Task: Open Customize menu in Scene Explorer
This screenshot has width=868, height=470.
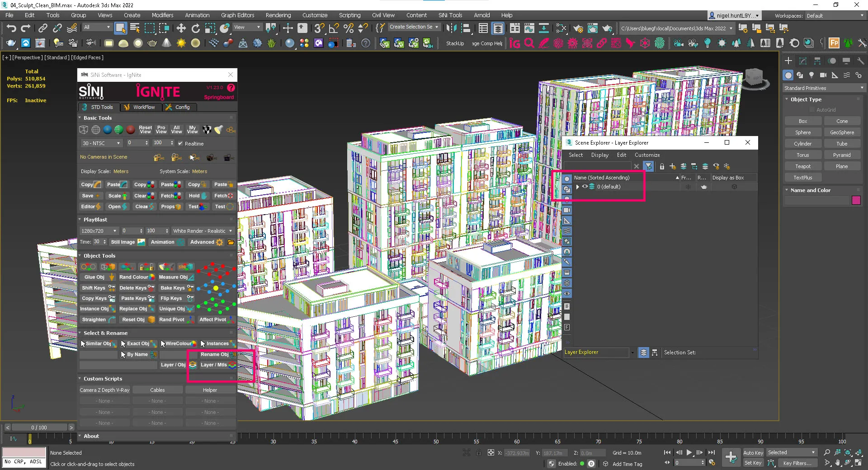Action: click(647, 155)
